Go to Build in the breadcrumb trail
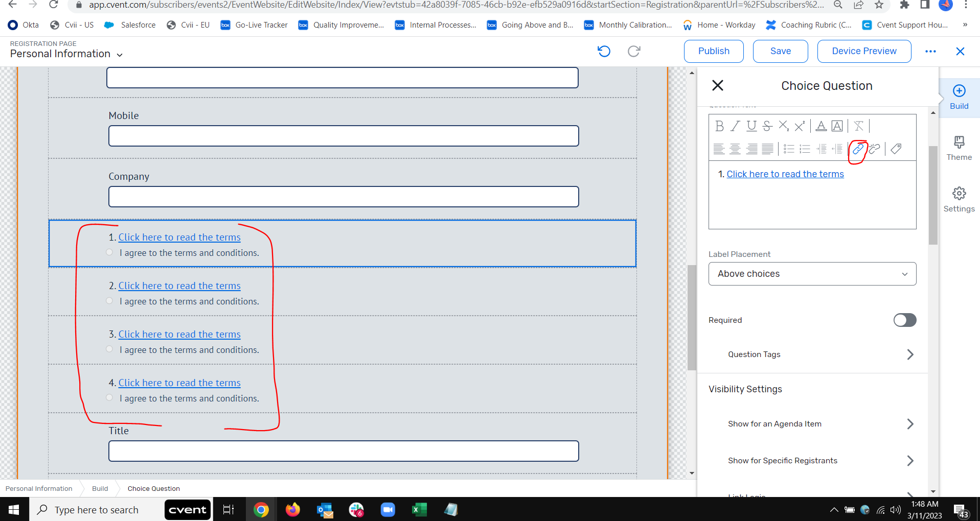 click(x=100, y=489)
